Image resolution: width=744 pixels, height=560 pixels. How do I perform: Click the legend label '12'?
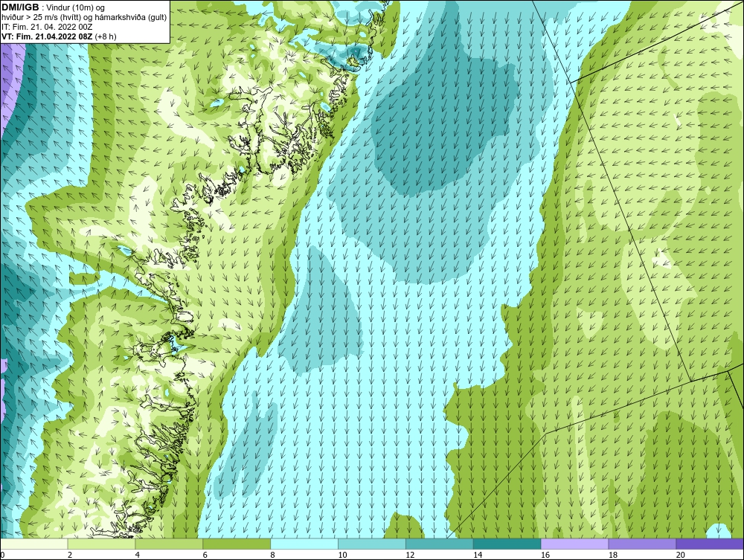pos(410,555)
